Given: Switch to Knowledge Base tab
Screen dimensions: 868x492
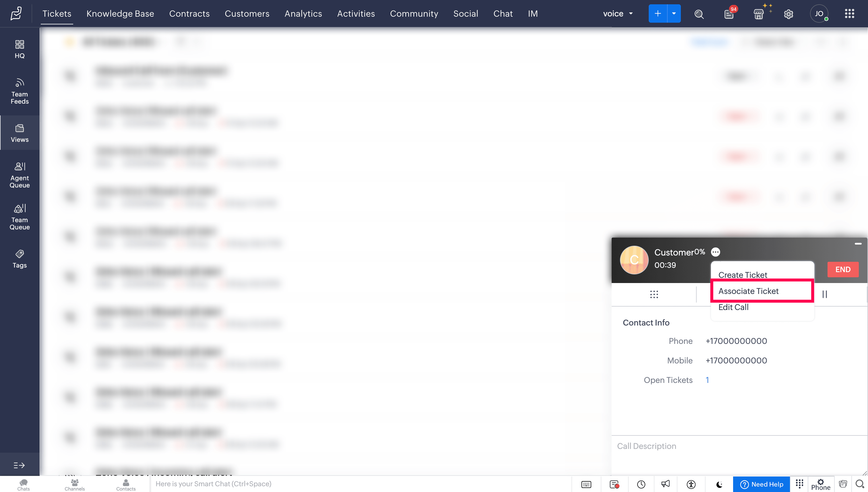Looking at the screenshot, I should 120,14.
